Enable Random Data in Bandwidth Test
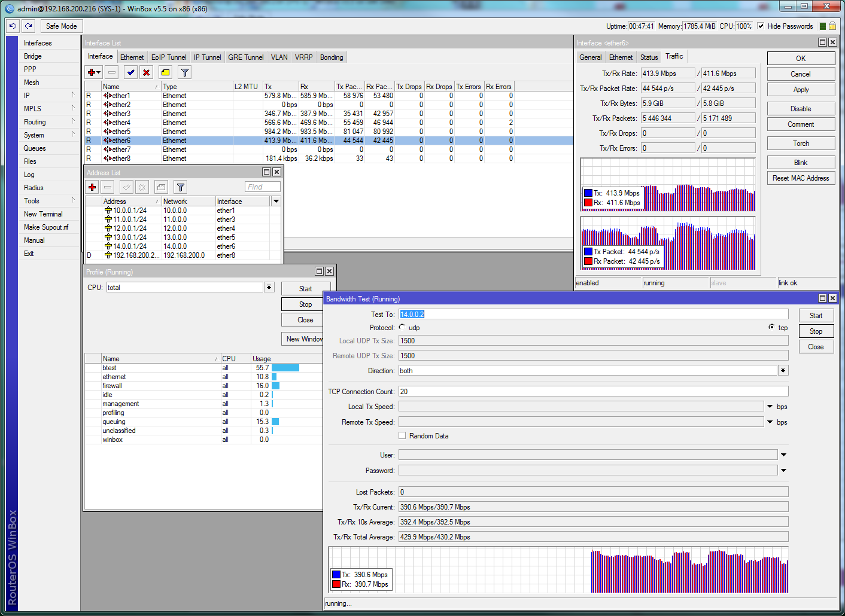 (402, 435)
